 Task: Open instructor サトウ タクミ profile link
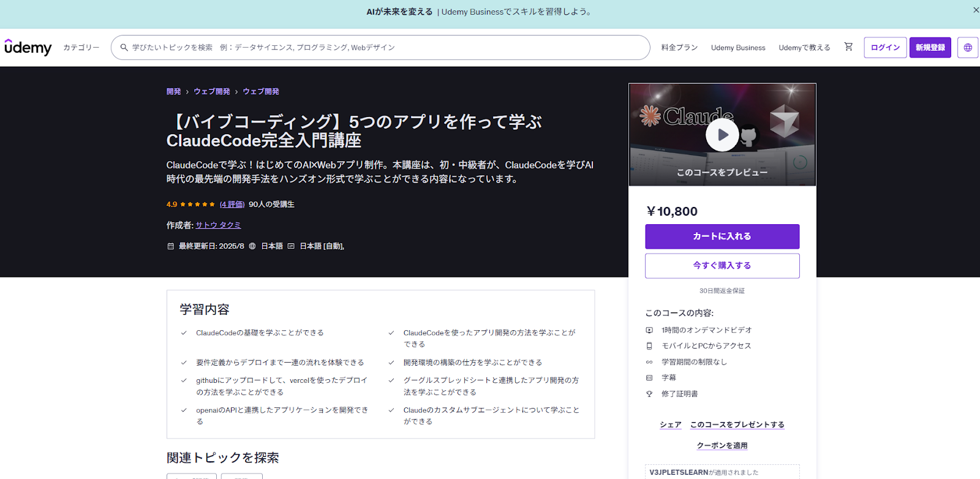click(218, 225)
